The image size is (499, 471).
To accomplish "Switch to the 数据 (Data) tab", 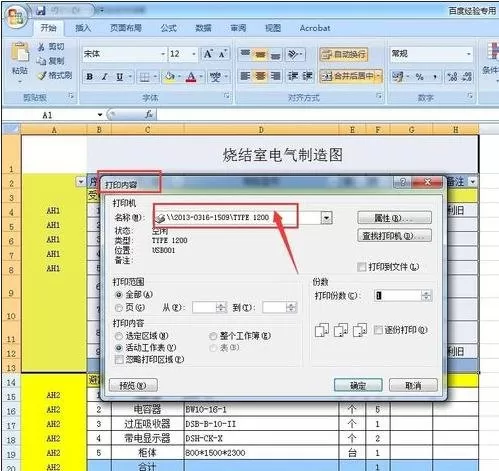I will pos(203,28).
